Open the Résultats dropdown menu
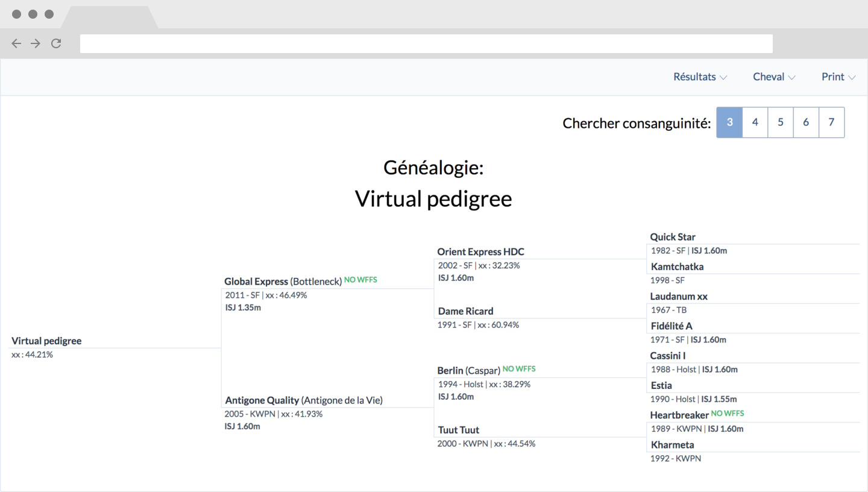 (x=700, y=77)
